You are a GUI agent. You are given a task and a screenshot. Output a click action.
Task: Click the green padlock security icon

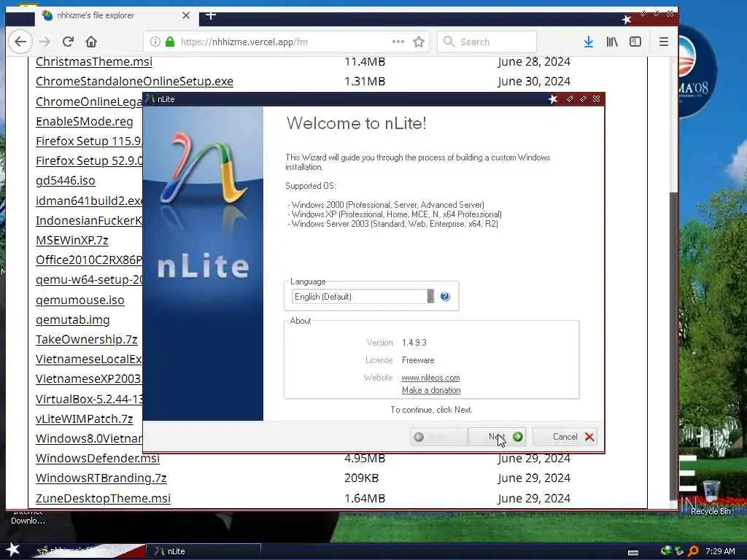[169, 42]
